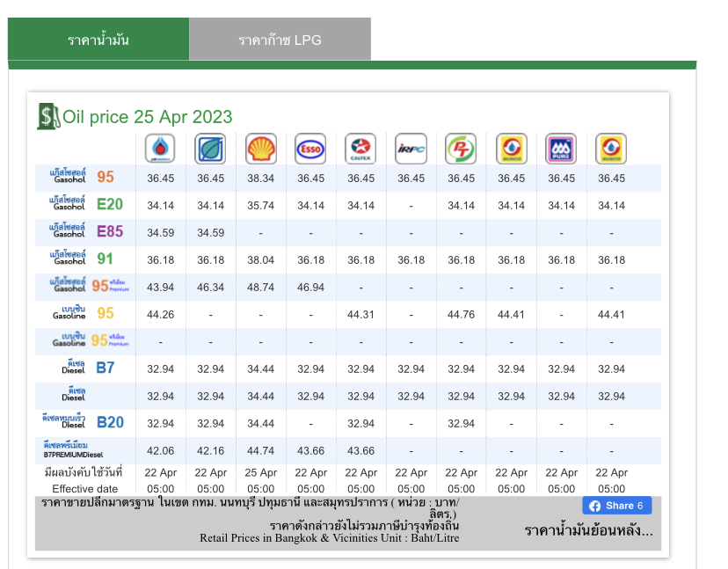Click the PTT Station brand logo
Image resolution: width=728 pixels, height=569 pixels.
click(x=160, y=149)
